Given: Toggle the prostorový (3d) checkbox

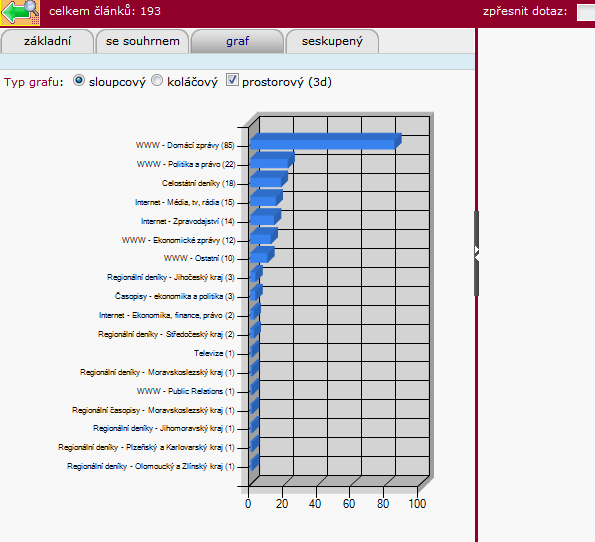Looking at the screenshot, I should (x=232, y=80).
